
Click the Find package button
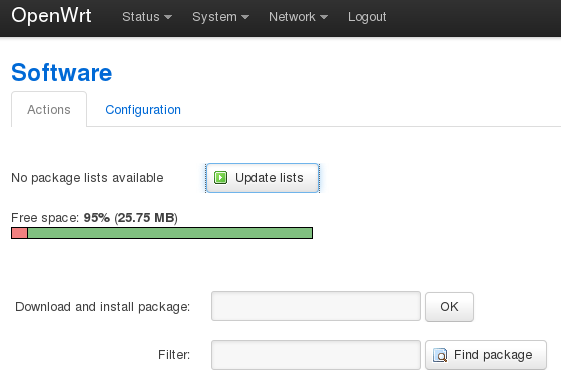click(x=486, y=355)
